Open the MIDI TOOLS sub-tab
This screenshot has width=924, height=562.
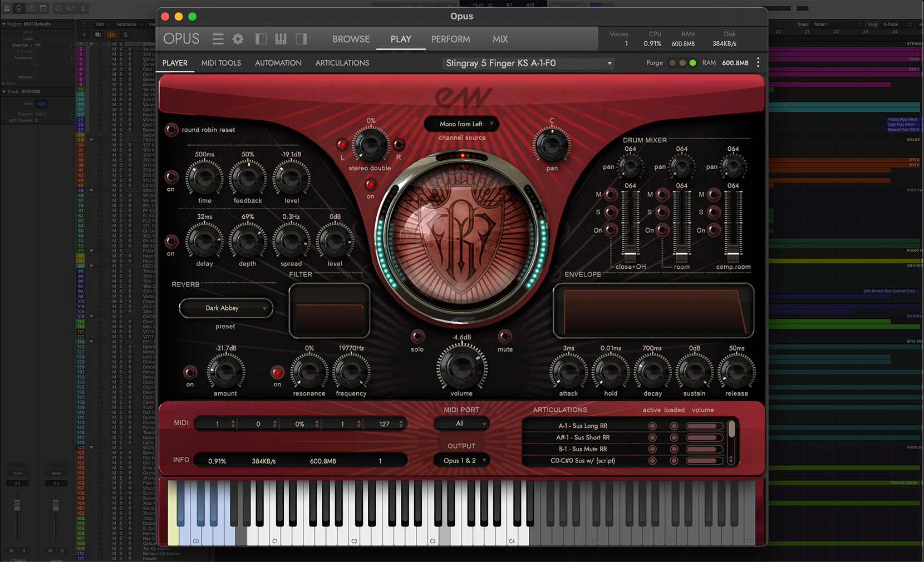221,63
